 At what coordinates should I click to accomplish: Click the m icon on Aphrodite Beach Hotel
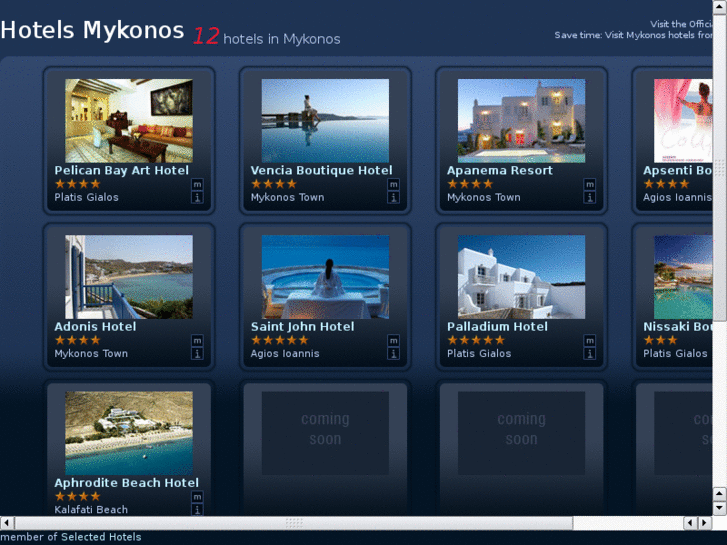click(x=197, y=497)
